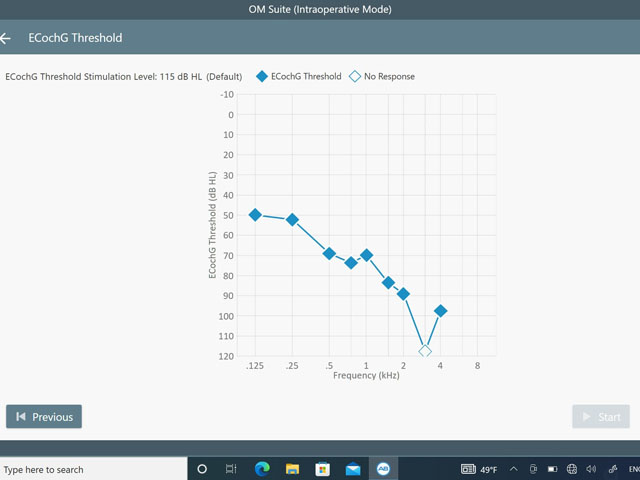Click the Cortana circle icon
The height and width of the screenshot is (480, 640).
(201, 468)
